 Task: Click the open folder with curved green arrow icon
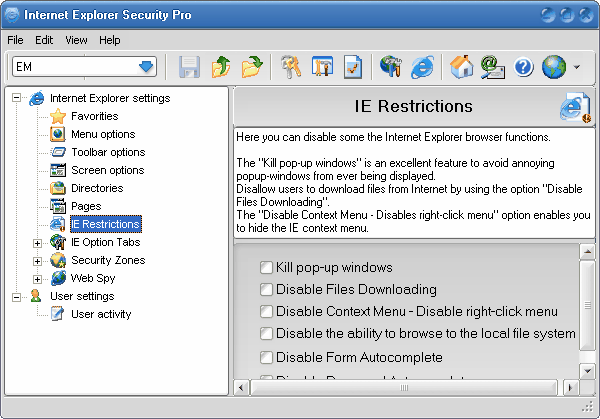252,67
